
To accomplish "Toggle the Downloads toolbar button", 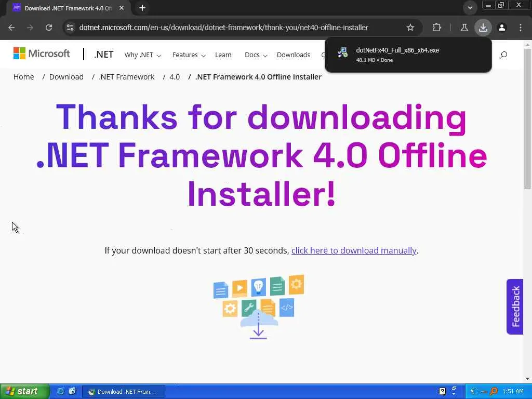I will tap(483, 28).
